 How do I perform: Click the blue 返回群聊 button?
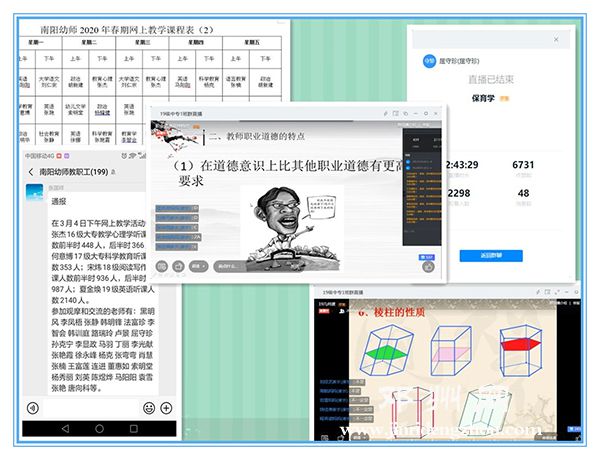[491, 256]
